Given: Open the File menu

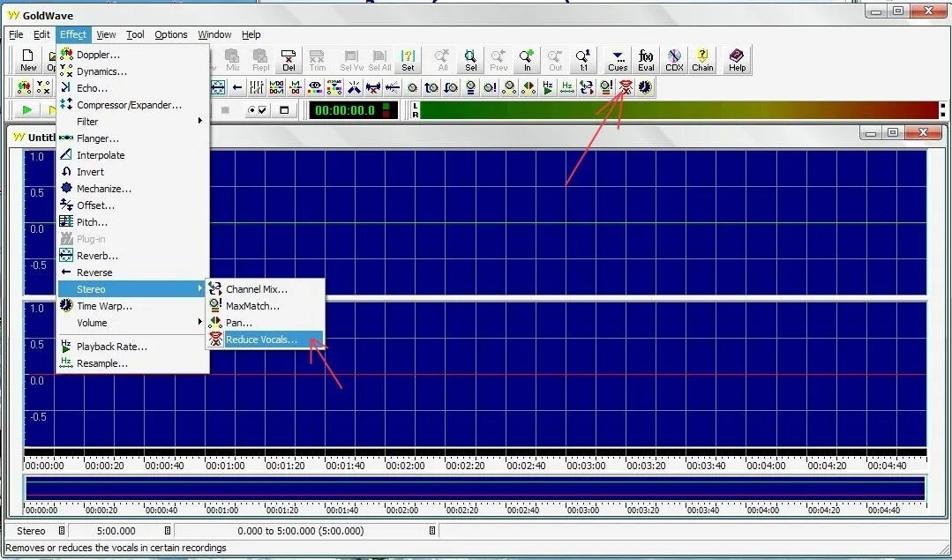Looking at the screenshot, I should coord(17,34).
